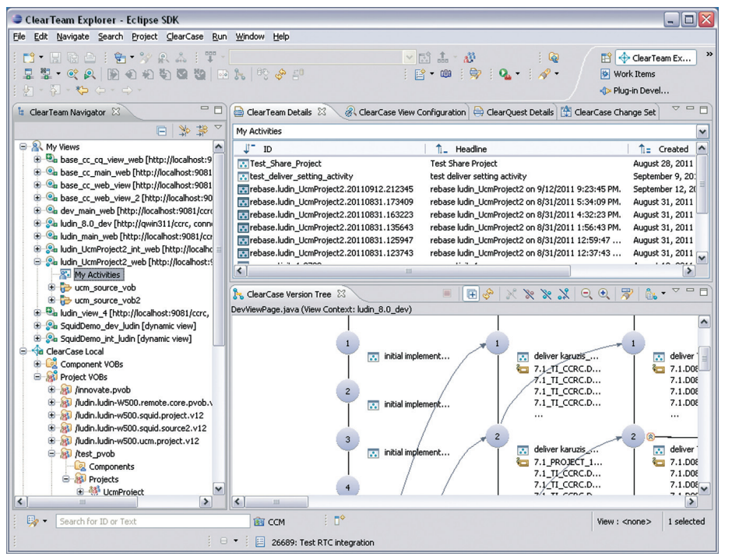
Task: Open the My Activities dropdown list
Action: 703,132
